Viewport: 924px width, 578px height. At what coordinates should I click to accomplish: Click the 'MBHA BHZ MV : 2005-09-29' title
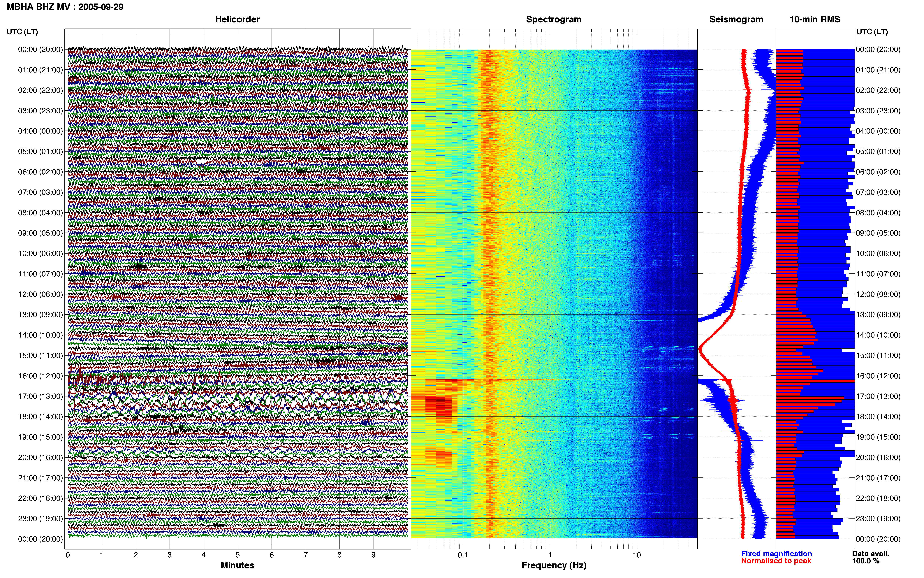click(65, 7)
